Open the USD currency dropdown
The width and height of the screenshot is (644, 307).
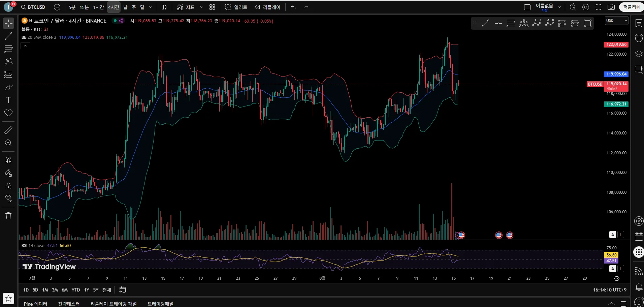(617, 21)
